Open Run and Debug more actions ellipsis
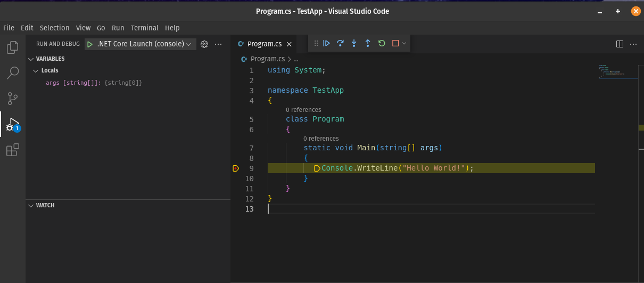The width and height of the screenshot is (644, 283). pyautogui.click(x=218, y=44)
